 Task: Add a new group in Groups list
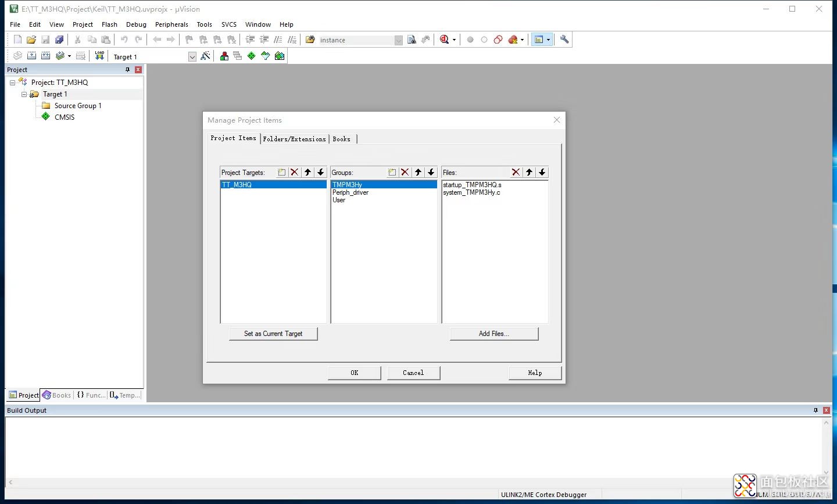pyautogui.click(x=392, y=172)
